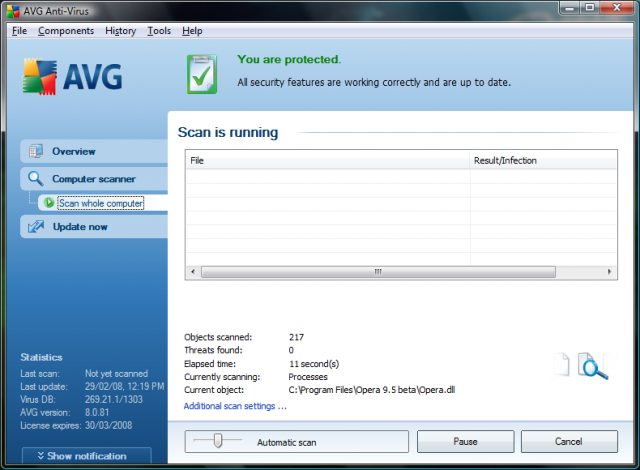The width and height of the screenshot is (640, 470).
Task: Open the Computer scanner section
Action: (94, 179)
